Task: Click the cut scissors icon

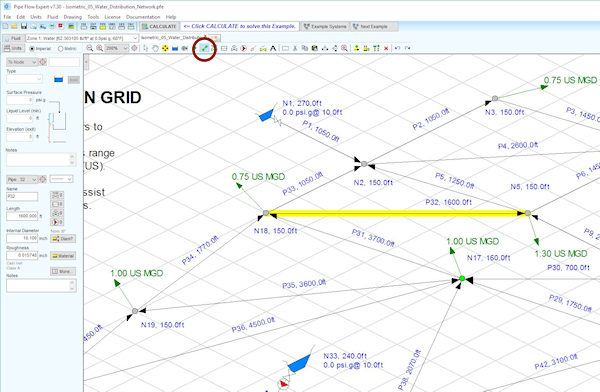Action: [x=295, y=48]
